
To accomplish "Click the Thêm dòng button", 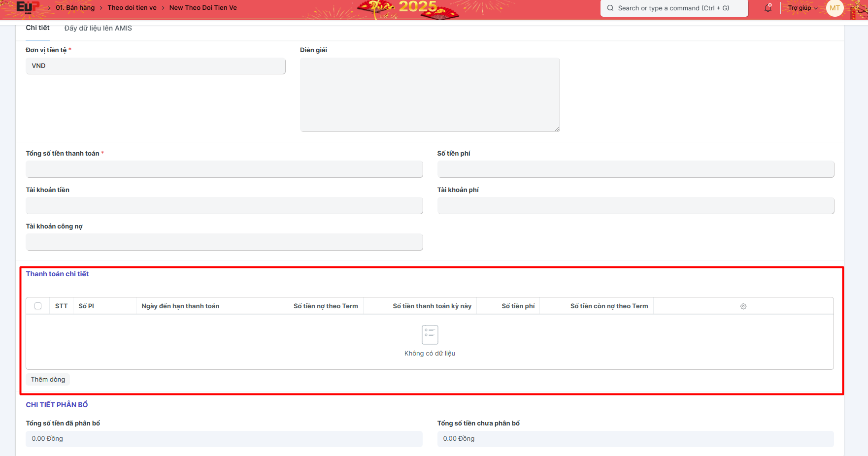I will 48,379.
